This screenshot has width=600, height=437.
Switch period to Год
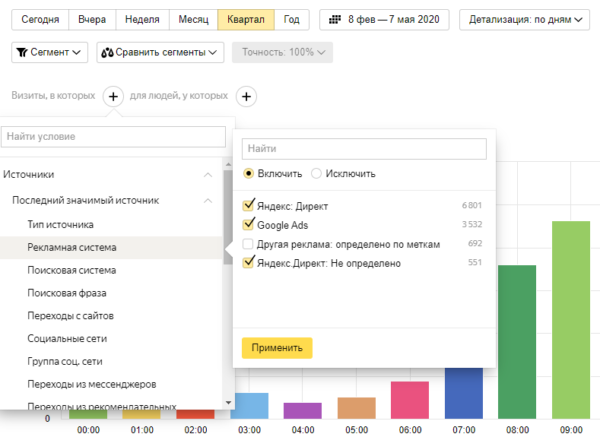pos(292,20)
